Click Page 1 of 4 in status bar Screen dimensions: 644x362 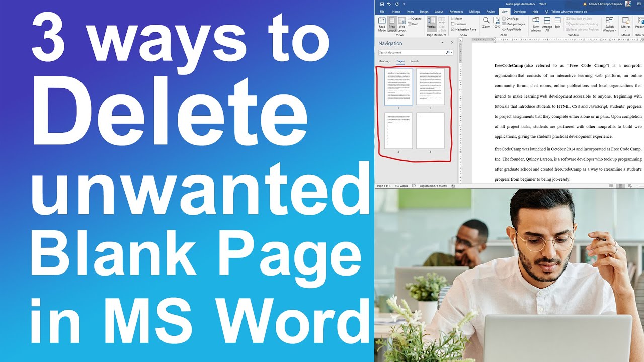tap(384, 186)
